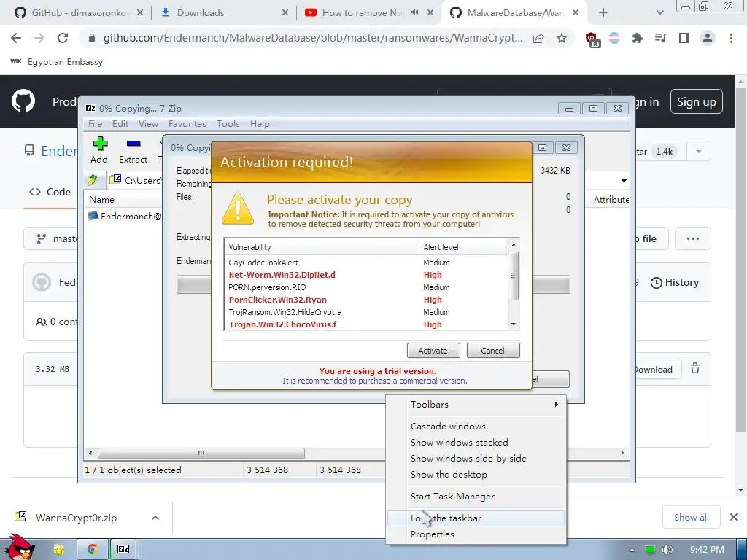The width and height of the screenshot is (747, 560).
Task: Open the uBlock extension icon showing 13
Action: coord(592,39)
